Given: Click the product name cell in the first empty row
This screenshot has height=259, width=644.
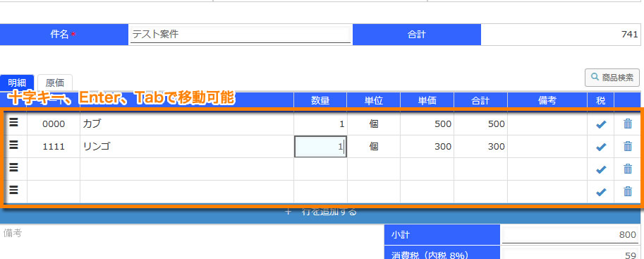Looking at the screenshot, I should click(x=187, y=169).
